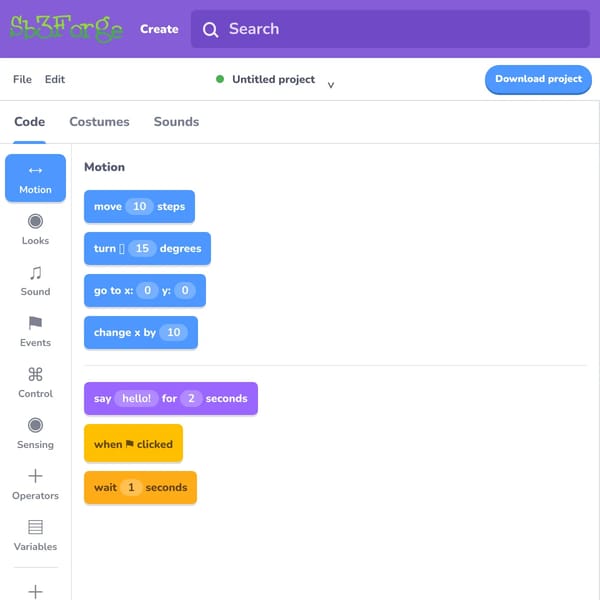Select the say hello for seconds block
The image size is (600, 600).
[x=171, y=398]
